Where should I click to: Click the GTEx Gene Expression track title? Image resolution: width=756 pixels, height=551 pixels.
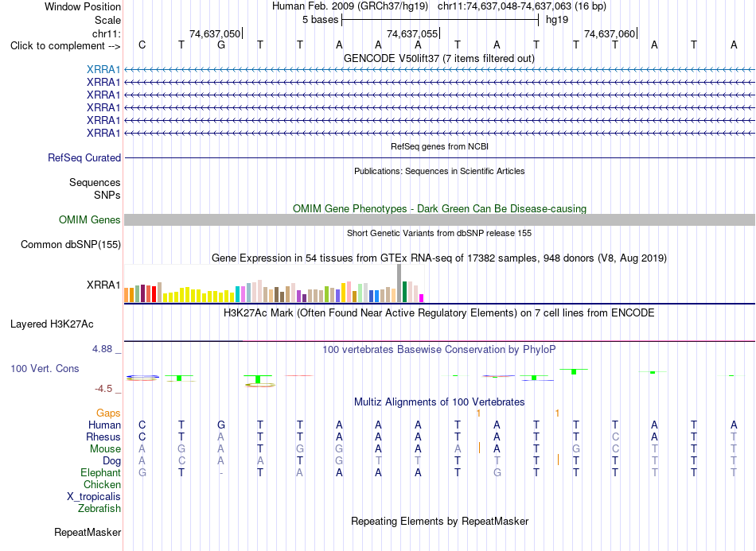click(439, 258)
